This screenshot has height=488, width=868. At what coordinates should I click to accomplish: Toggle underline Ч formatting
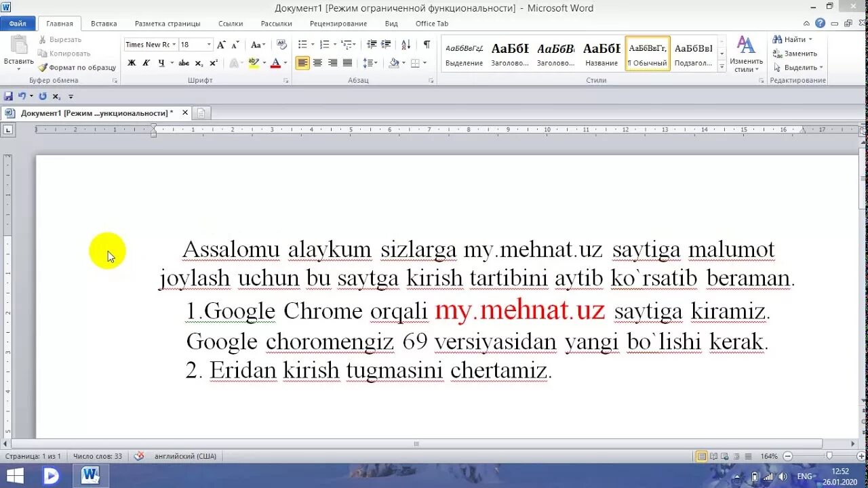coord(161,63)
